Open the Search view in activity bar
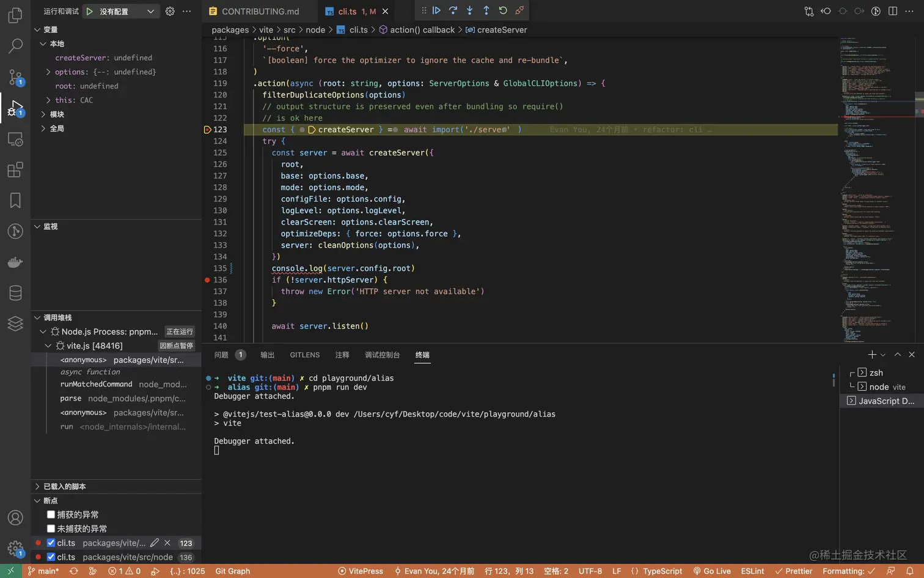This screenshot has width=924, height=578. click(x=15, y=46)
